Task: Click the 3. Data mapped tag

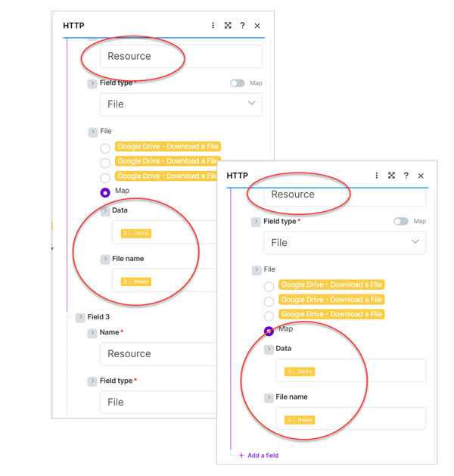Action: coord(300,372)
